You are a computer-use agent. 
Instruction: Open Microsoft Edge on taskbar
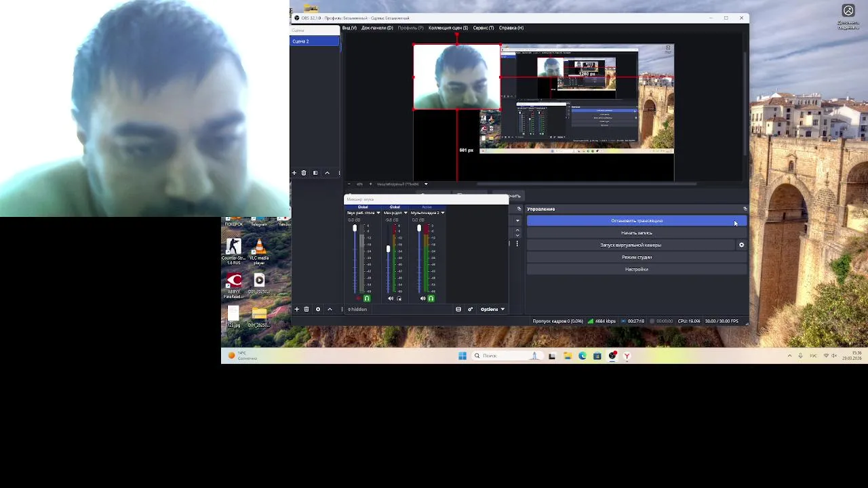[x=583, y=356]
